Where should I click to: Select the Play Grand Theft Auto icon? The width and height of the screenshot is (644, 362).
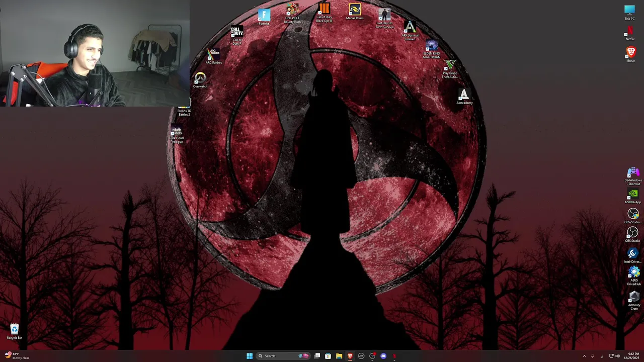click(x=450, y=69)
